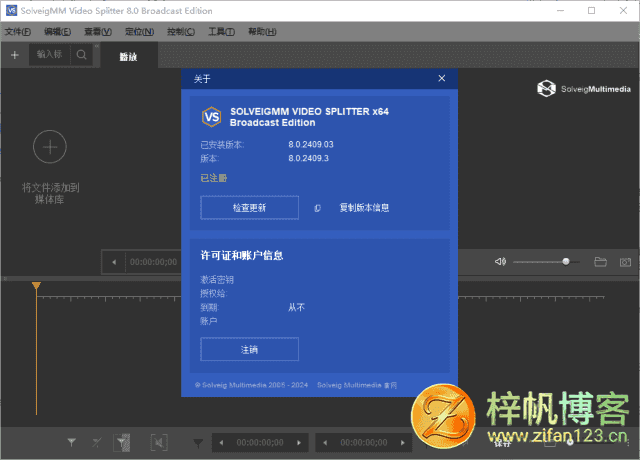Open the 编辑(E) menu
The height and width of the screenshot is (460, 640).
[x=58, y=32]
